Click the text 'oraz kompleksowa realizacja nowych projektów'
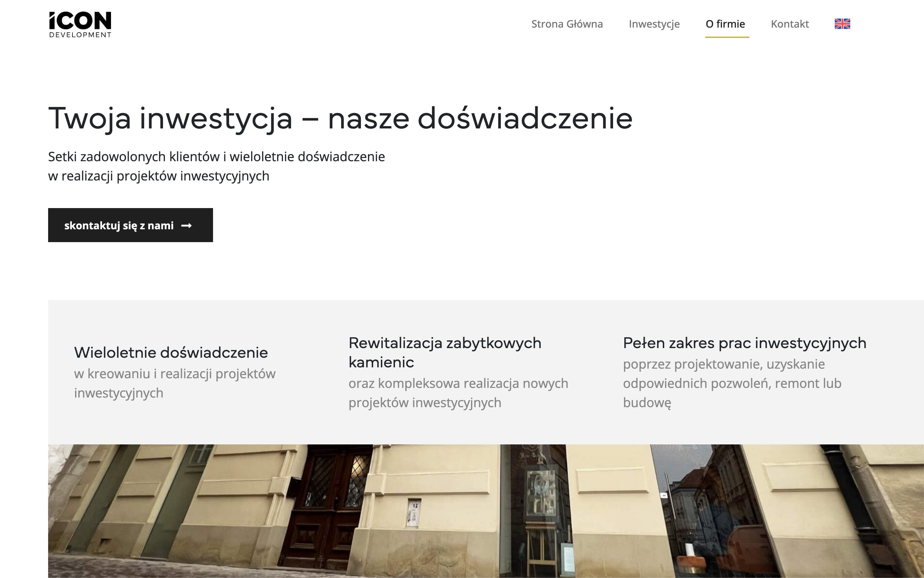This screenshot has height=578, width=924. click(x=458, y=393)
